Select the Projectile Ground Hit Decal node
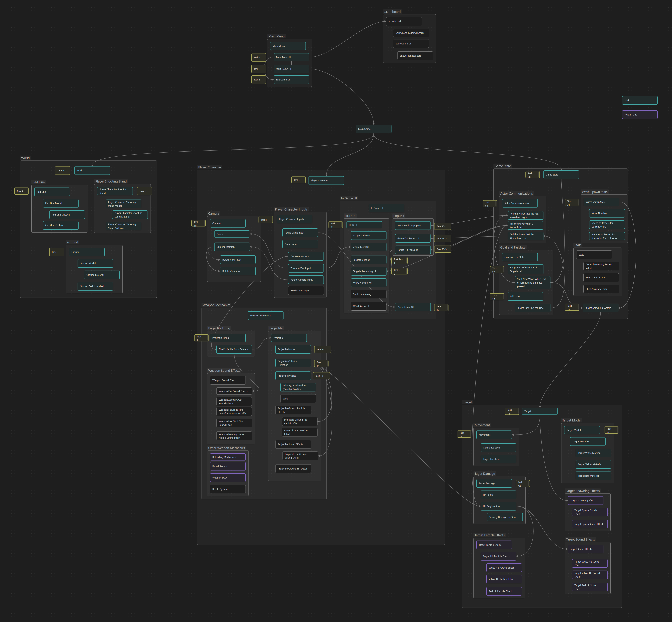 [x=293, y=469]
